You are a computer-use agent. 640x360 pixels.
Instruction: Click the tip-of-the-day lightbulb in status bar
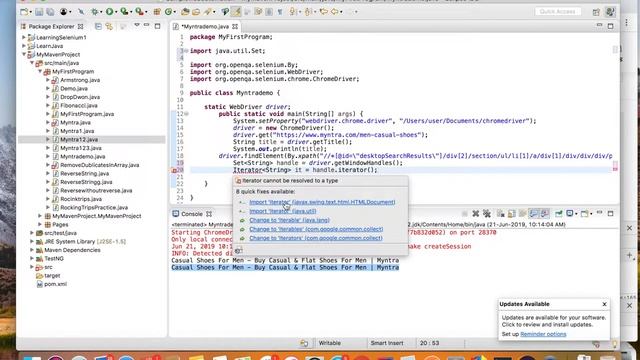614,344
